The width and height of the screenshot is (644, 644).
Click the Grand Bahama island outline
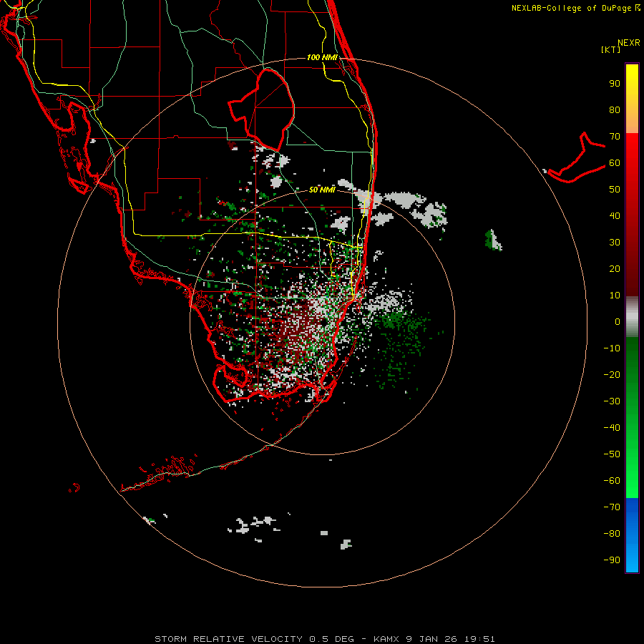tap(577, 157)
